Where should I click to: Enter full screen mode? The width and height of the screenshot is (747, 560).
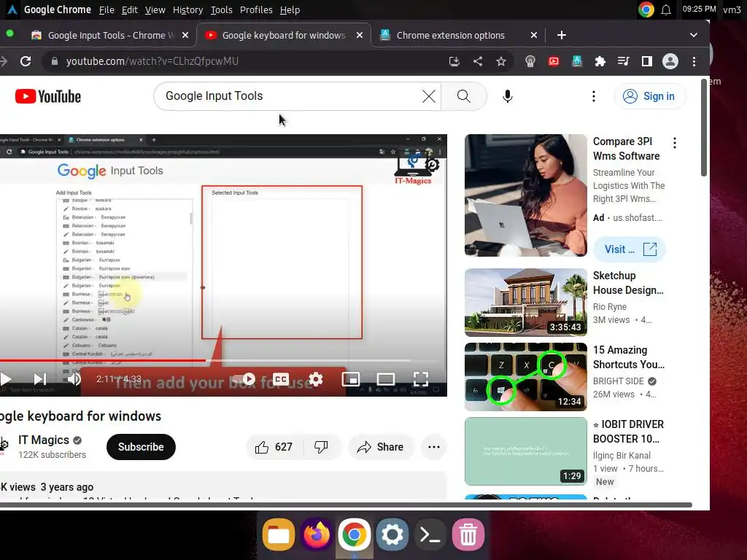[421, 379]
